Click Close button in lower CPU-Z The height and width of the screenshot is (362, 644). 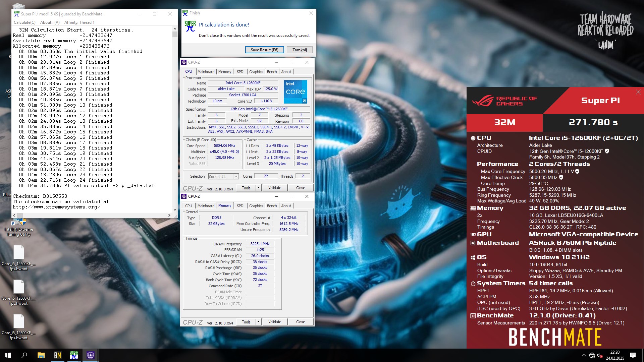[x=301, y=322]
